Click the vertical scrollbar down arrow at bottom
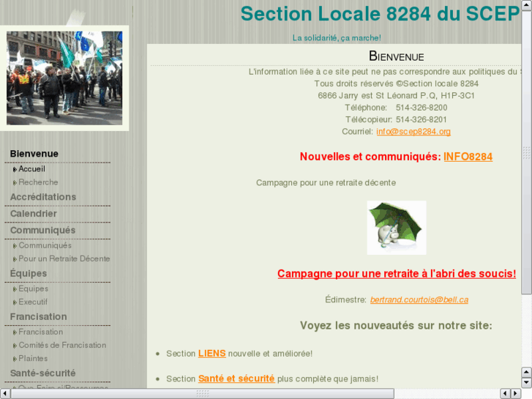 [527, 383]
